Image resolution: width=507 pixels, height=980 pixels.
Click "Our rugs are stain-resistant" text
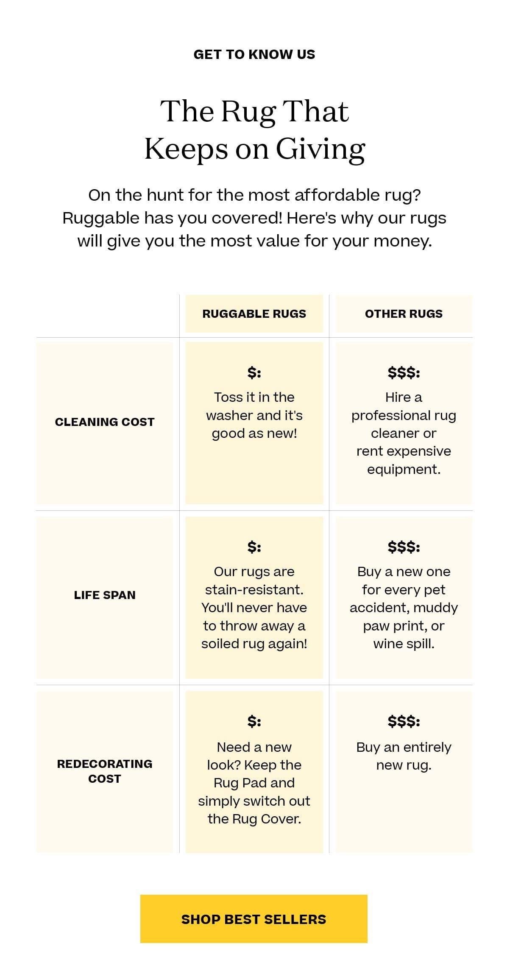(254, 608)
